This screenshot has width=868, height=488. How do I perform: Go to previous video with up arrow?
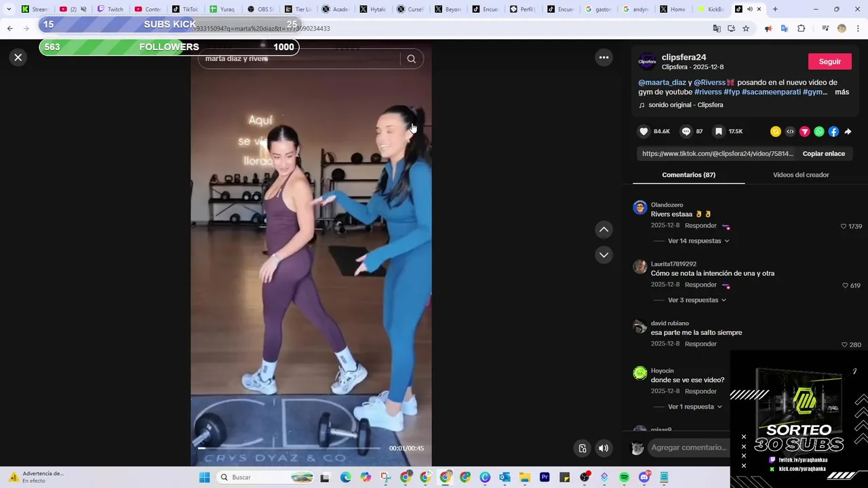(x=604, y=230)
